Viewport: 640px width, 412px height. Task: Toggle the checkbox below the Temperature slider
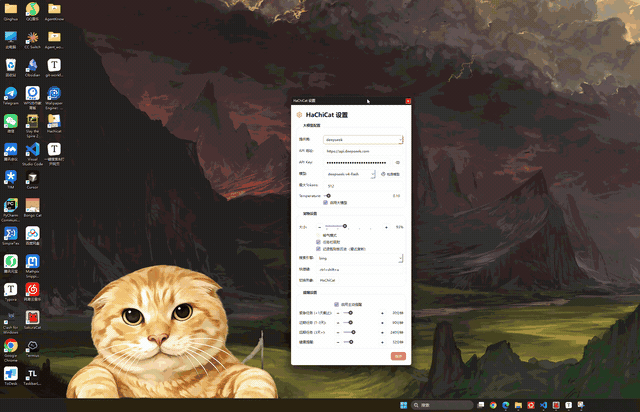point(325,203)
